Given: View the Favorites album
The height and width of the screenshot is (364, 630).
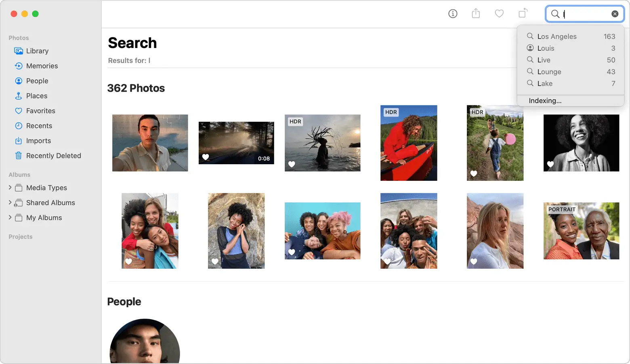Looking at the screenshot, I should click(40, 111).
